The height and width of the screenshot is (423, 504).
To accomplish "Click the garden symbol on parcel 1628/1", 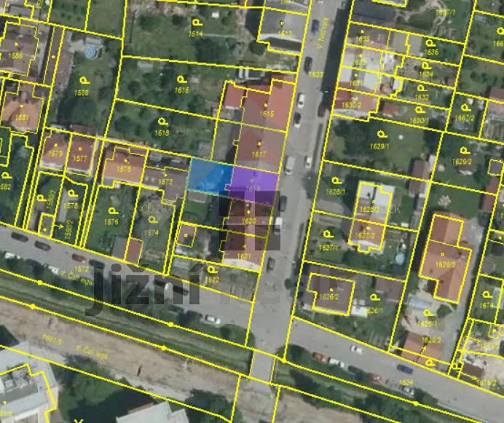I will (x=336, y=181).
